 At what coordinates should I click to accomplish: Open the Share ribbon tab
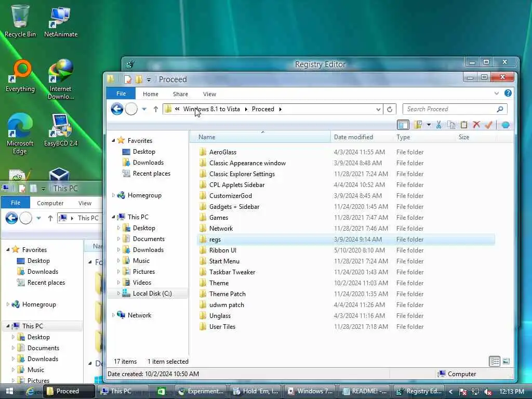pos(180,94)
